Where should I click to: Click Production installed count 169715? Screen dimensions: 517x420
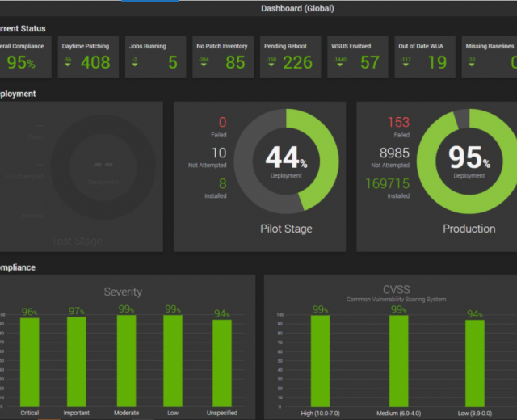point(388,183)
